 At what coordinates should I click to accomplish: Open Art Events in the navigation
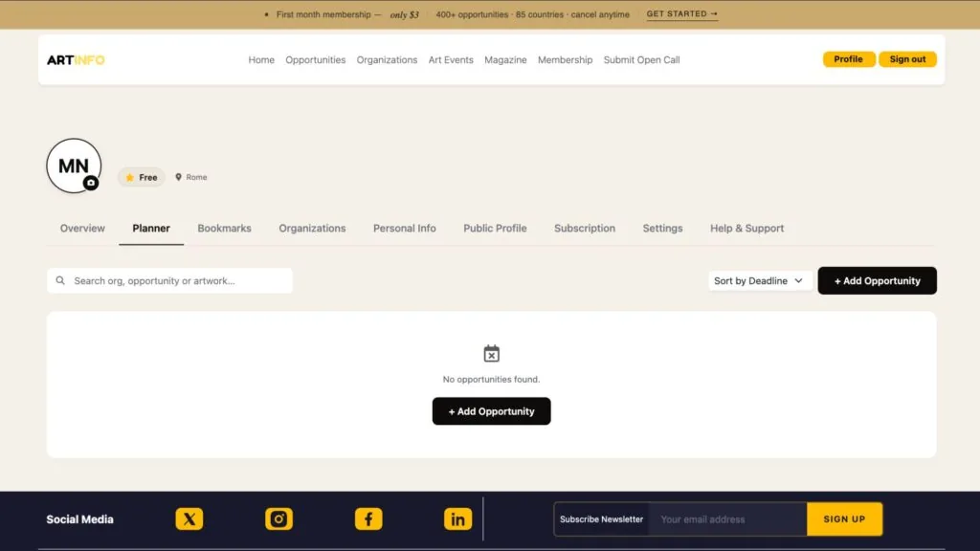(451, 60)
